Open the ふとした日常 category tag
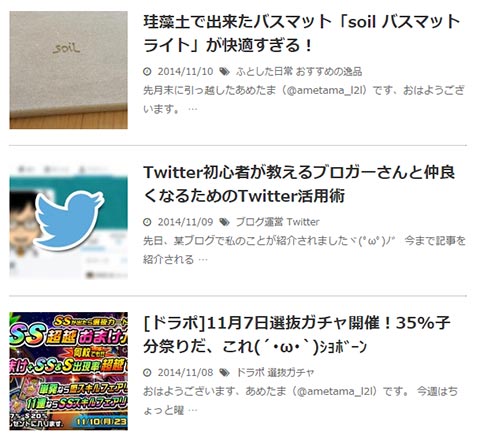Screen dimensions: 480x439 tap(264, 71)
